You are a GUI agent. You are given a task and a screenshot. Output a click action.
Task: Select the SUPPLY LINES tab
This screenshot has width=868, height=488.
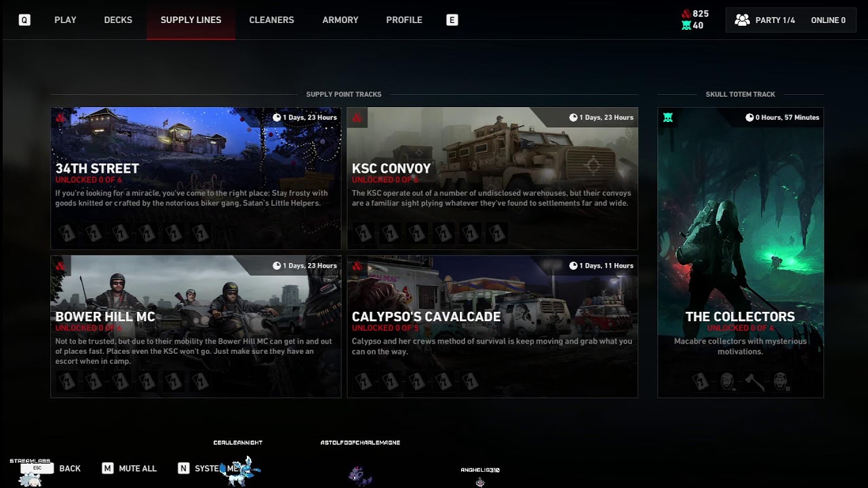pos(191,20)
